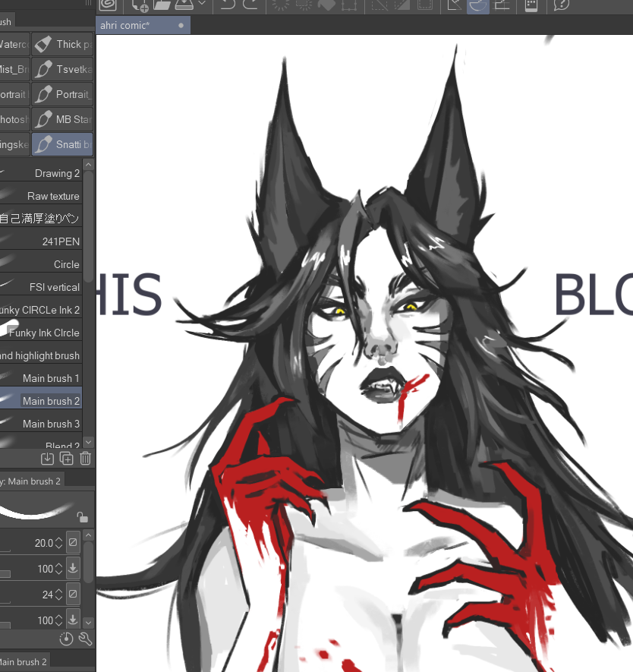Reset brush settings to initial icon
The width and height of the screenshot is (633, 672).
66,639
